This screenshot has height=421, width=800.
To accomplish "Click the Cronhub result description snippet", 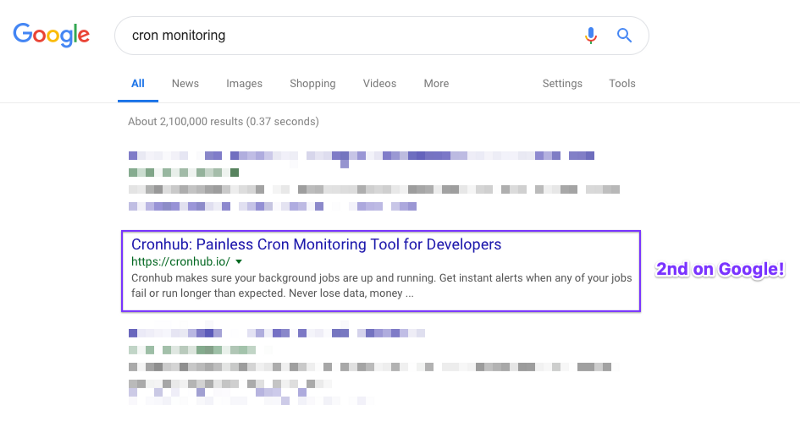I will coord(381,286).
